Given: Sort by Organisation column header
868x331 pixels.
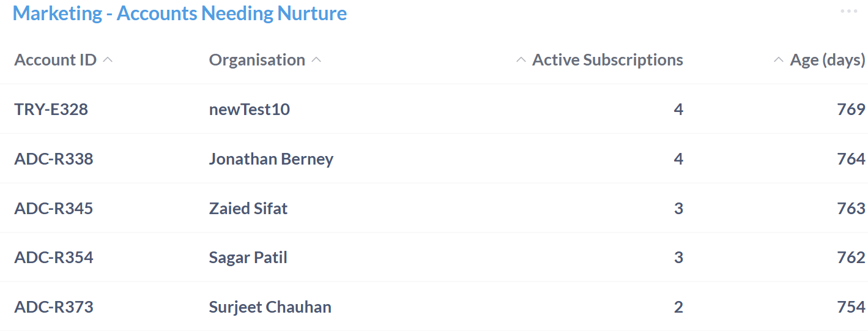Looking at the screenshot, I should coord(257,60).
